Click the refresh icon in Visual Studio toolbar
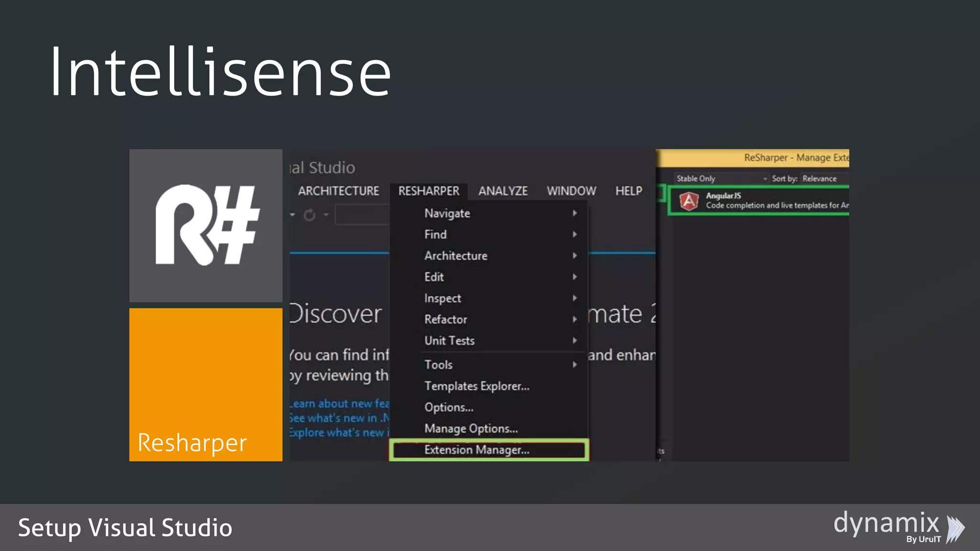980x551 pixels. pyautogui.click(x=310, y=215)
